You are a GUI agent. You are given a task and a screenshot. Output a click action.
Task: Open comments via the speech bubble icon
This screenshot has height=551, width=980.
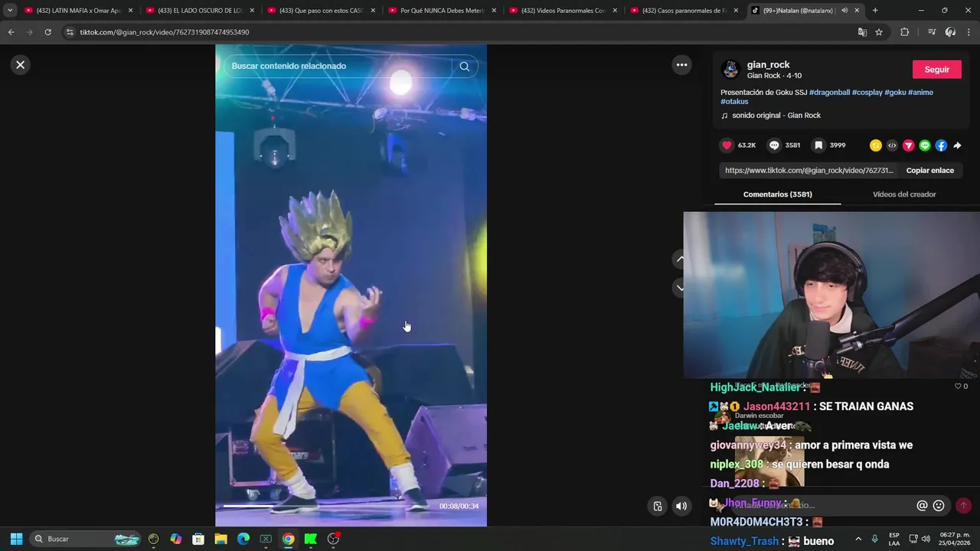tap(774, 145)
